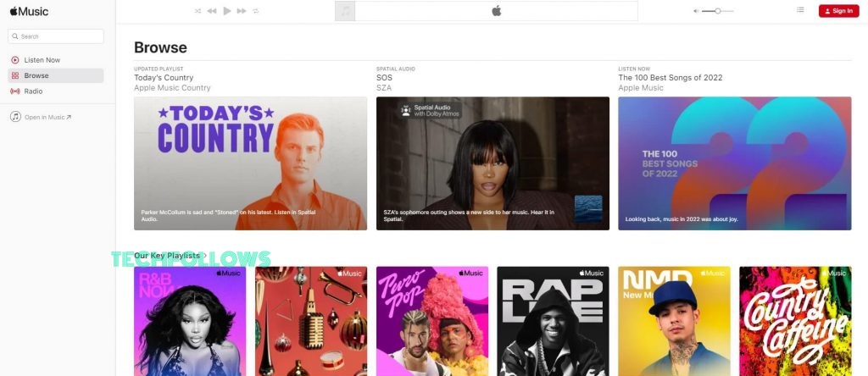
Task: Click the UPDATED PLAYLIST label
Action: click(159, 69)
